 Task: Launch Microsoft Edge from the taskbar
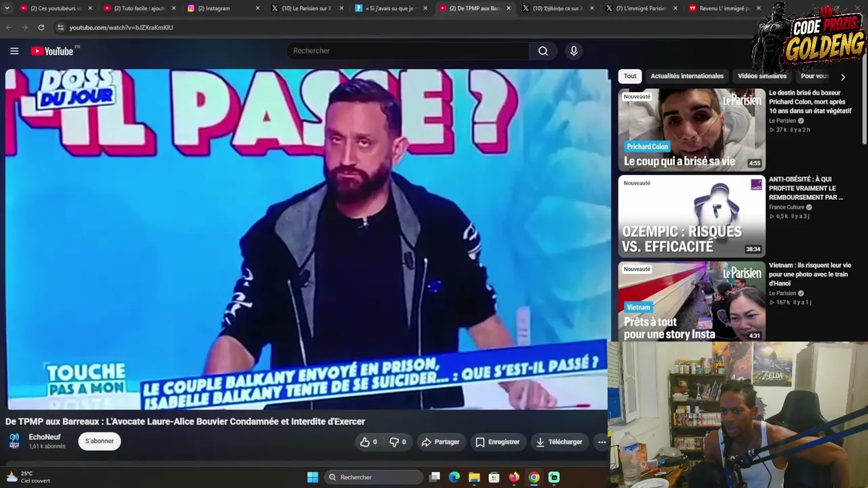454,477
